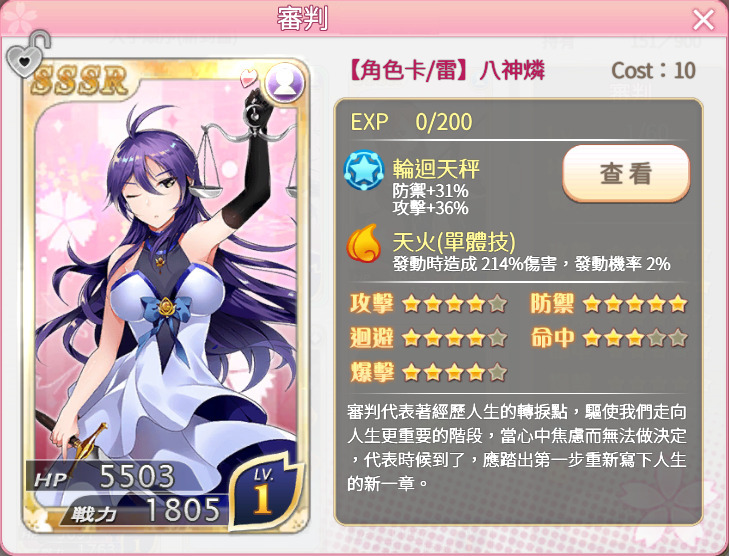Click the small pink hearts icon
This screenshot has height=556, width=729.
coord(249,78)
